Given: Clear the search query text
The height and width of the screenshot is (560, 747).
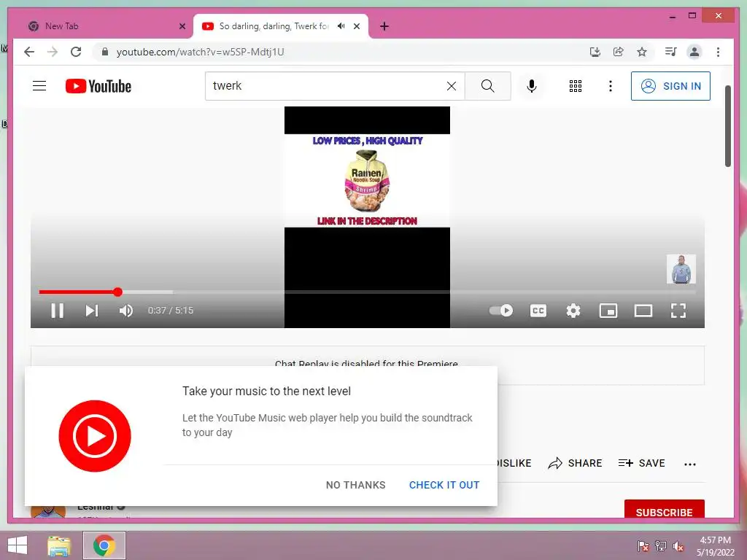Looking at the screenshot, I should [451, 86].
